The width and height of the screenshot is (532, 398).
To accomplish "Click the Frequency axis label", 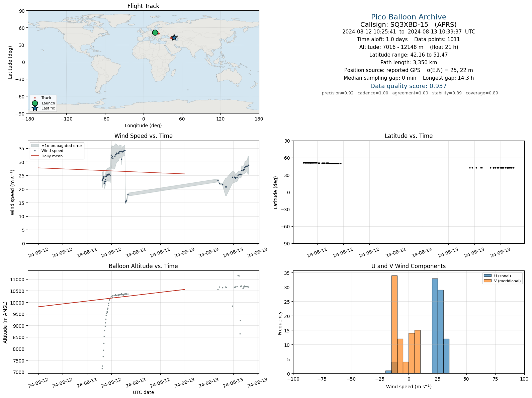I will coord(280,323).
